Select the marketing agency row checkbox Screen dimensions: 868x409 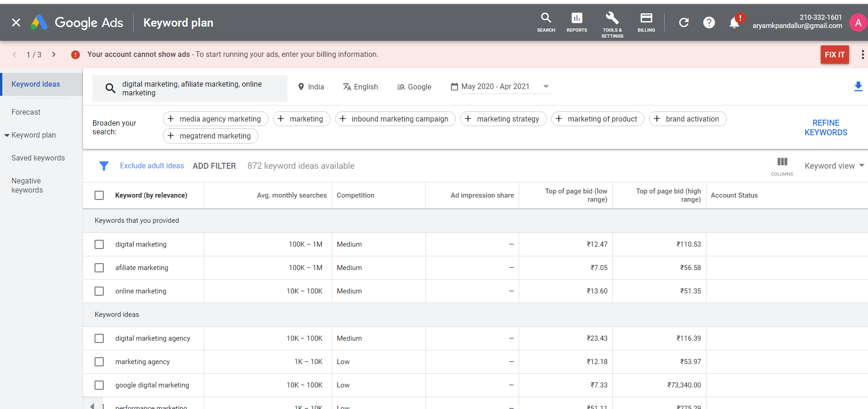point(99,362)
